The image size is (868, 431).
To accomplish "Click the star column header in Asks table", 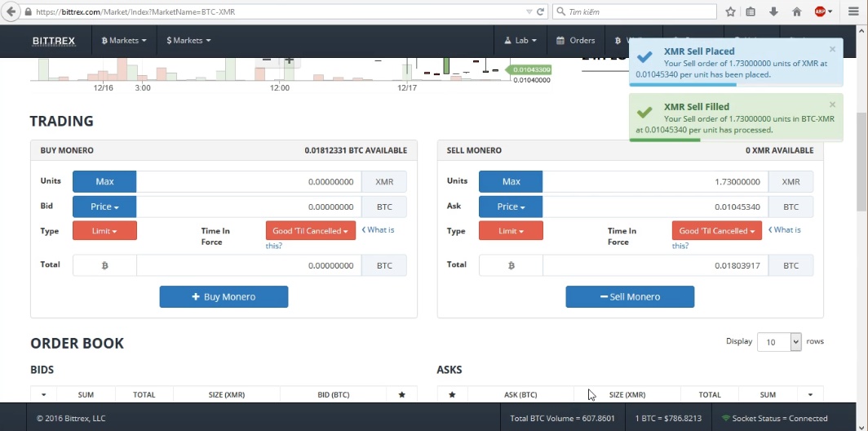I will (452, 395).
